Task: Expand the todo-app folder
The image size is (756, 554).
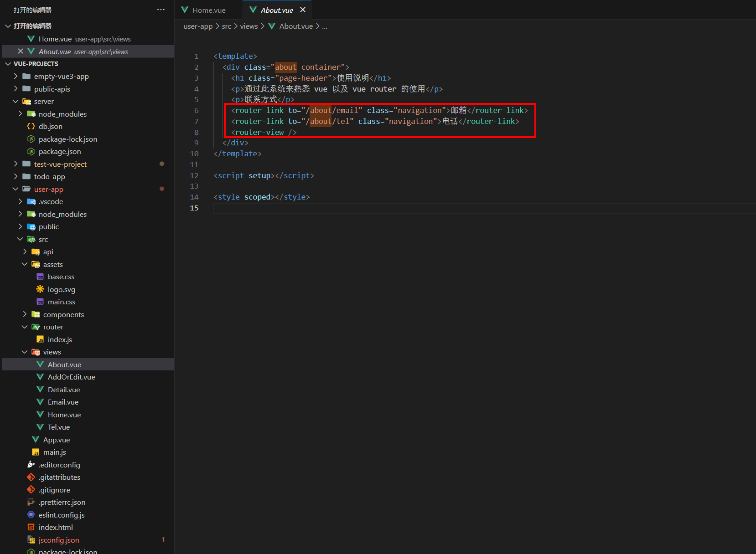Action: [16, 176]
